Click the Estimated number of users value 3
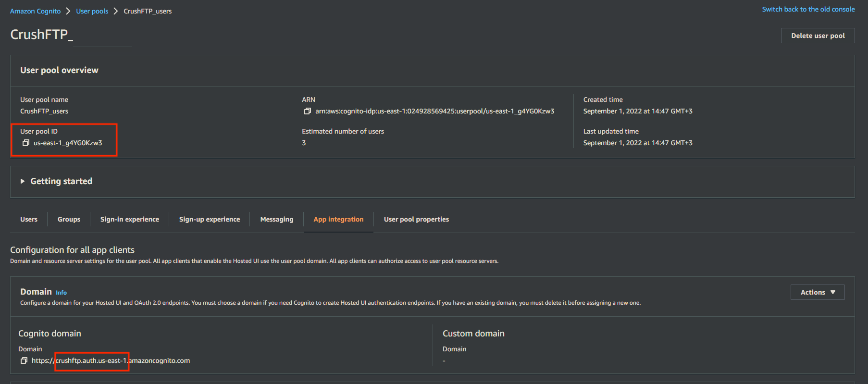The width and height of the screenshot is (868, 384). click(x=304, y=143)
